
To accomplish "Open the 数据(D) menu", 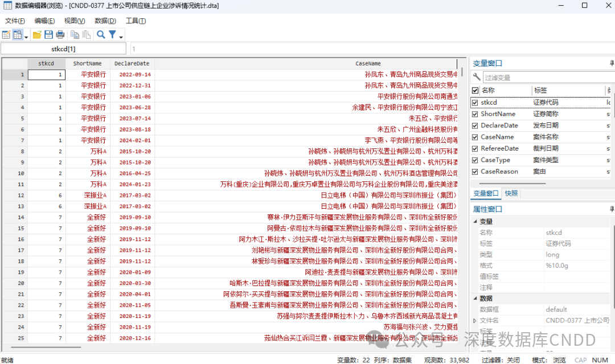I will click(105, 21).
